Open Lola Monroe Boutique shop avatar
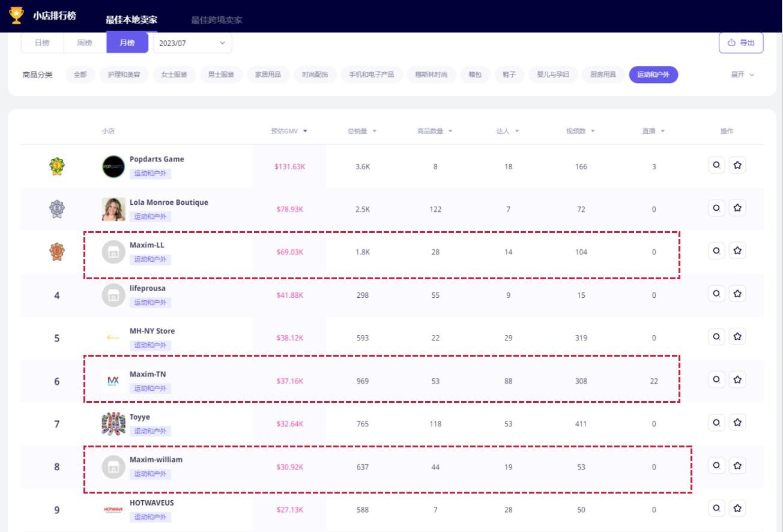Viewport: 783px width, 532px height. coord(113,209)
